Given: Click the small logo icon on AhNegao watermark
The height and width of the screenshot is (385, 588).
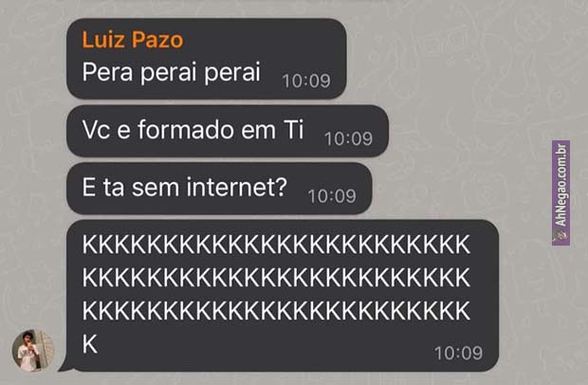Looking at the screenshot, I should [x=561, y=236].
